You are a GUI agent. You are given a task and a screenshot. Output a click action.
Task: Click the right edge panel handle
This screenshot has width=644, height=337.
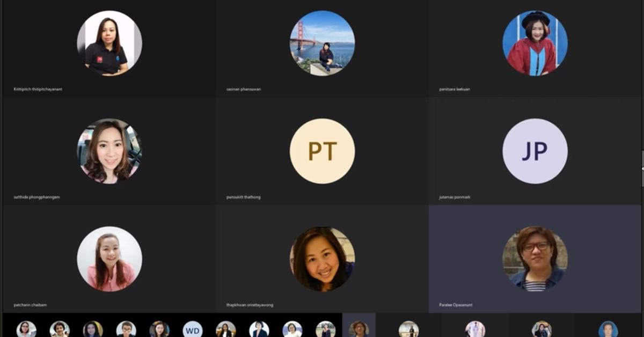pos(642,169)
